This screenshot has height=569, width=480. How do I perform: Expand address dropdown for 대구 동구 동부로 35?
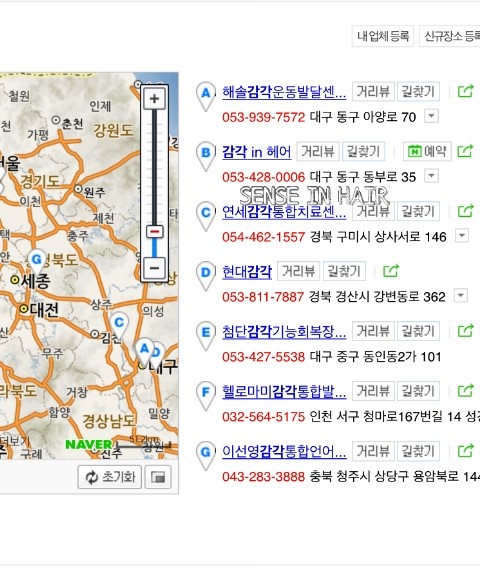431,176
